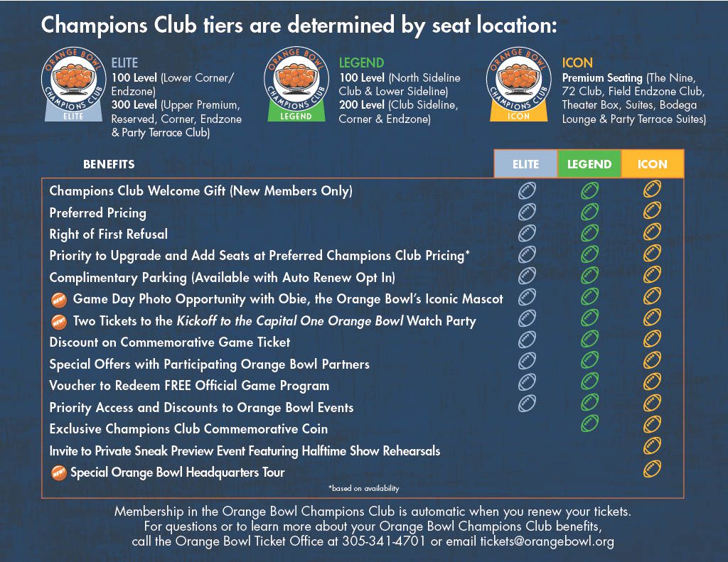Viewport: 728px width, 562px height.
Task: Click the Legend football for Commemorative Coin
Action: (x=589, y=423)
